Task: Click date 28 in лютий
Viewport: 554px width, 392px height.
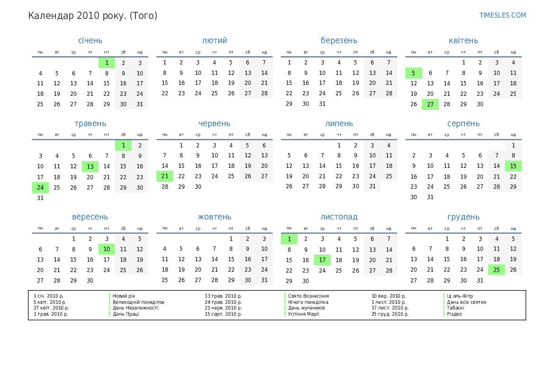Action: pyautogui.click(x=264, y=93)
